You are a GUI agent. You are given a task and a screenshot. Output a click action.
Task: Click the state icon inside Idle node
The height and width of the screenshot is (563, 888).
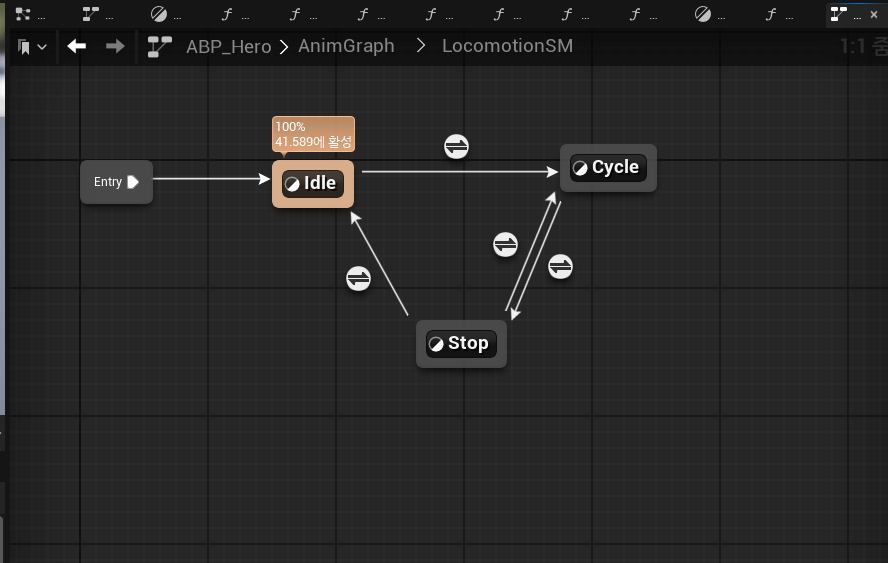click(292, 184)
